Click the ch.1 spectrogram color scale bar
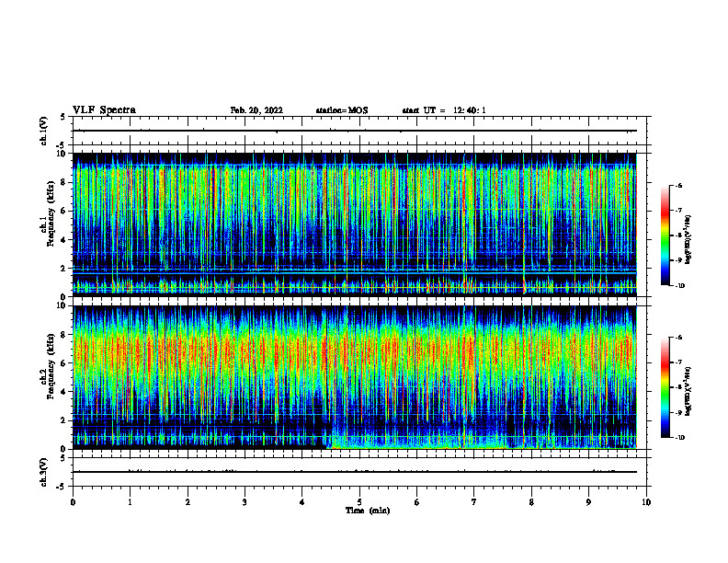728x563 pixels. [665, 236]
